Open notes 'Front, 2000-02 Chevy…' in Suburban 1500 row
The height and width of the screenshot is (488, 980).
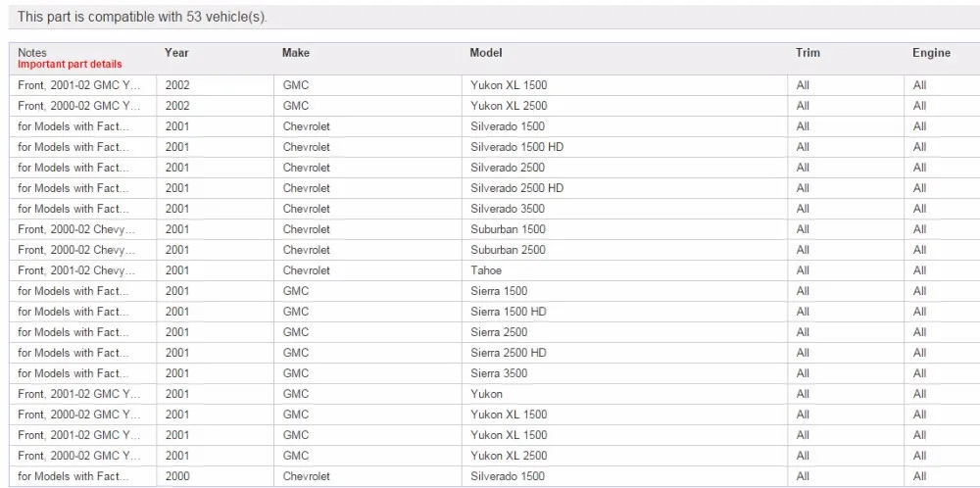coord(76,229)
